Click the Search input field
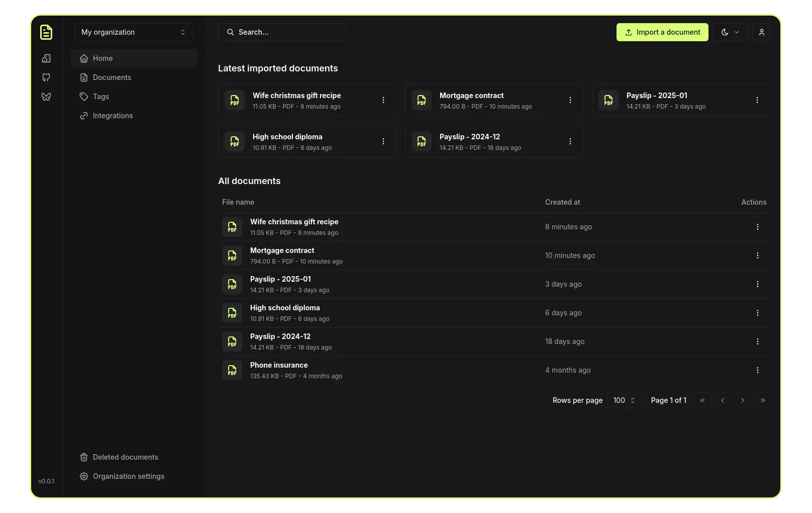 coord(282,32)
